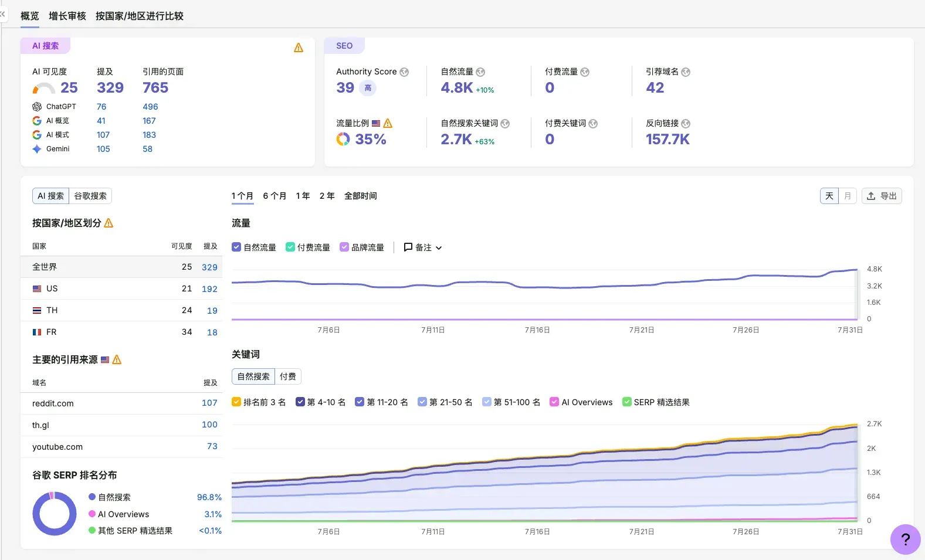Click the US flag beside 主要的引用来源
Viewport: 925px width, 560px height.
pyautogui.click(x=105, y=360)
